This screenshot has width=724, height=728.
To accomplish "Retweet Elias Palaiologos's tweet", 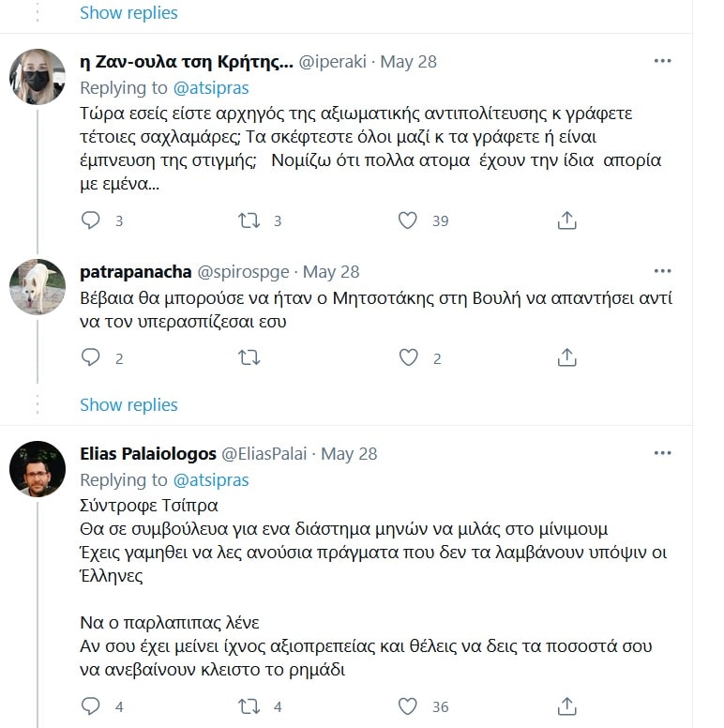I will tap(249, 706).
